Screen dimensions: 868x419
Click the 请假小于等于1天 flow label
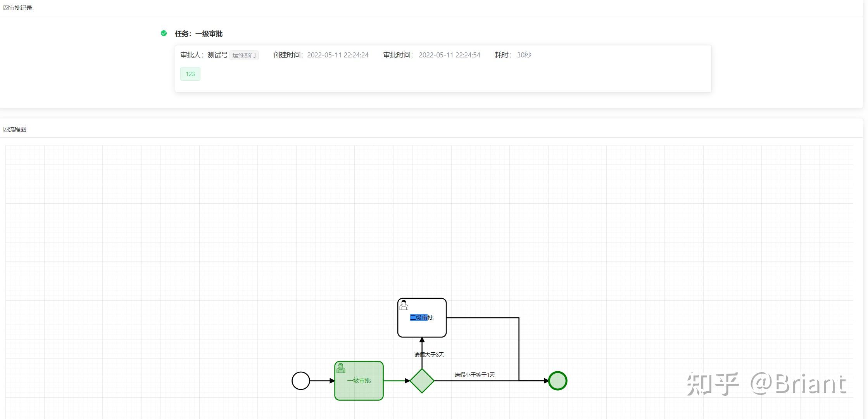click(x=475, y=375)
